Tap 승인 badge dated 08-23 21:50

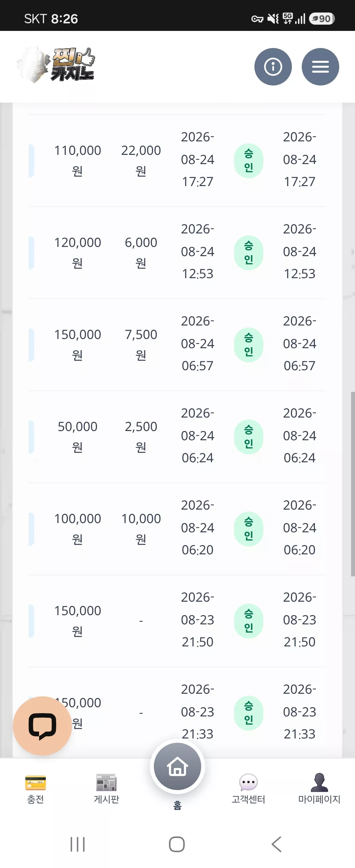(x=248, y=621)
